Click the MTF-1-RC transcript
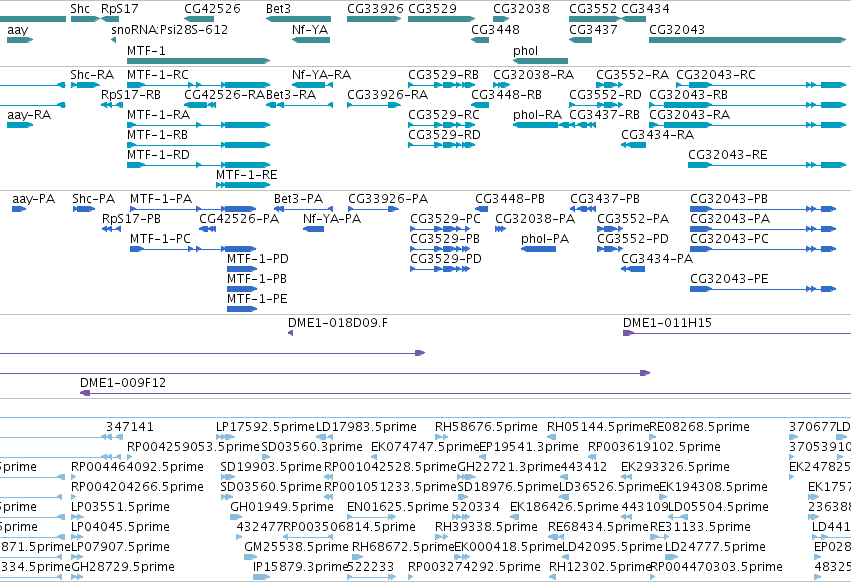This screenshot has height=582, width=851. (198, 85)
